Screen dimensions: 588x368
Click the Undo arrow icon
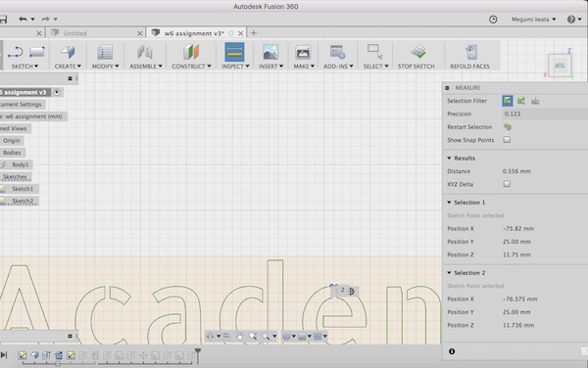(23, 20)
